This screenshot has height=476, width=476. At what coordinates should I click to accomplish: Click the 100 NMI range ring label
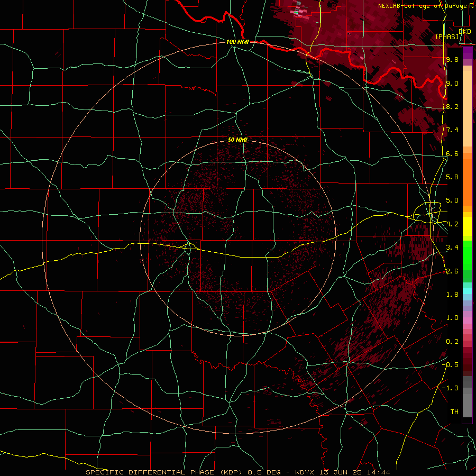(237, 42)
